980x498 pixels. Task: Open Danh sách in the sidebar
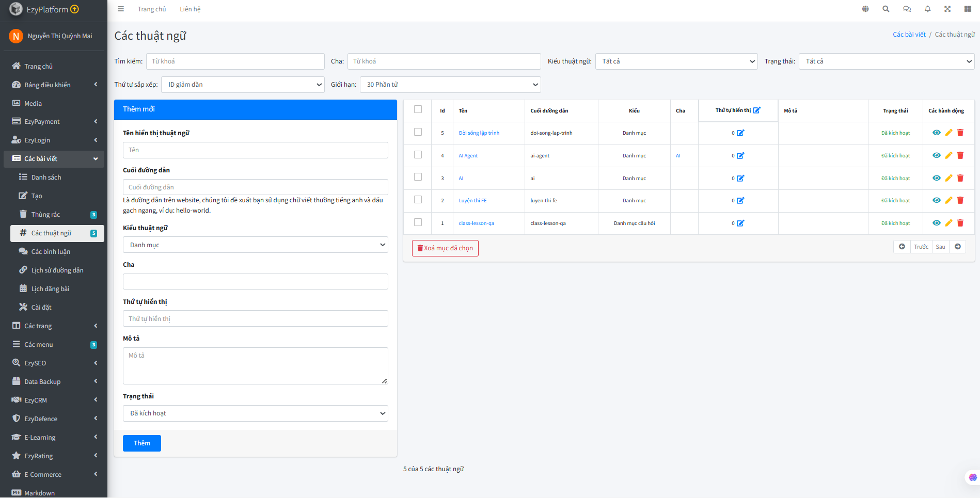click(46, 178)
